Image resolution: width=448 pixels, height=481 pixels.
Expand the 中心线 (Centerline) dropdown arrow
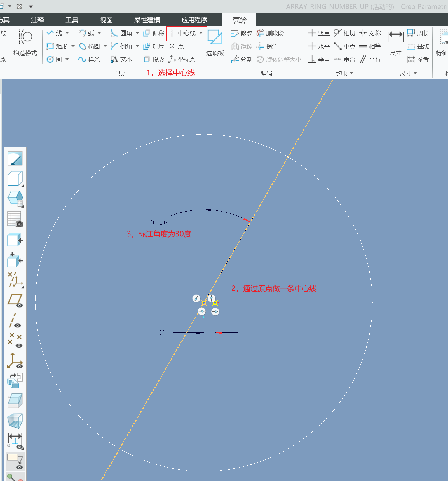[x=201, y=33]
